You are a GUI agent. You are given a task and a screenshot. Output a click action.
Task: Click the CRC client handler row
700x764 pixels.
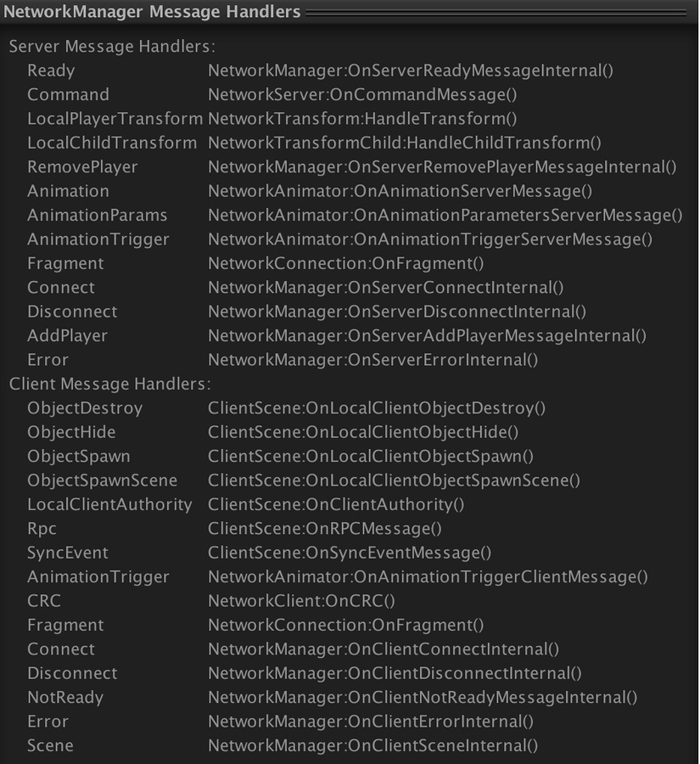[45, 601]
